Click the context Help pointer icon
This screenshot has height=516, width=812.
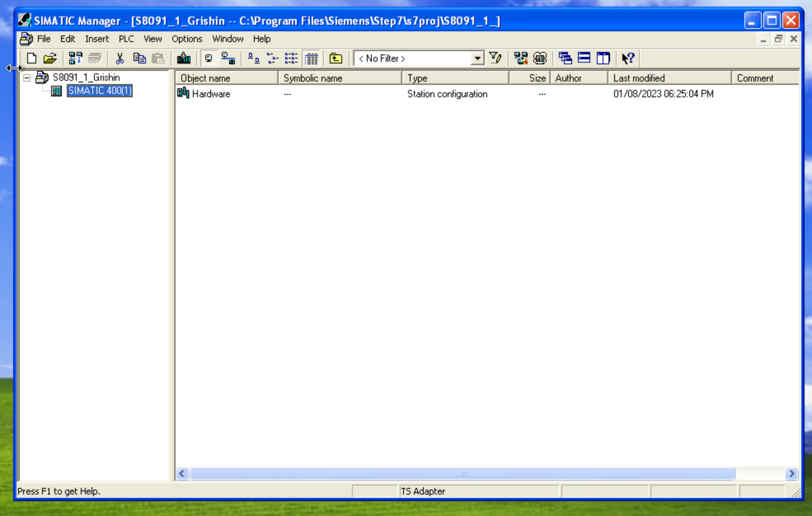(x=628, y=59)
